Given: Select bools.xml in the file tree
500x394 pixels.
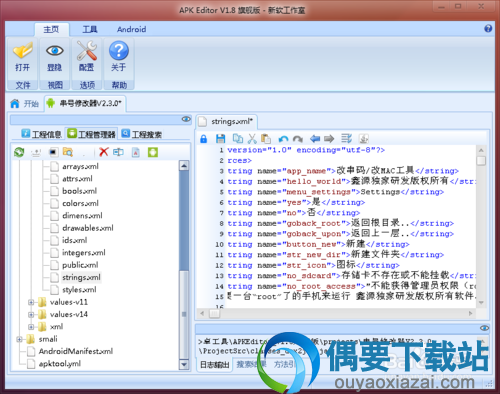Looking at the screenshot, I should click(79, 191).
